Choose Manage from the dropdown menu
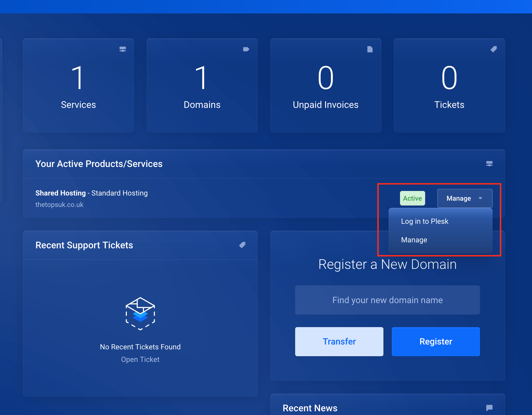This screenshot has height=415, width=532. 414,240
